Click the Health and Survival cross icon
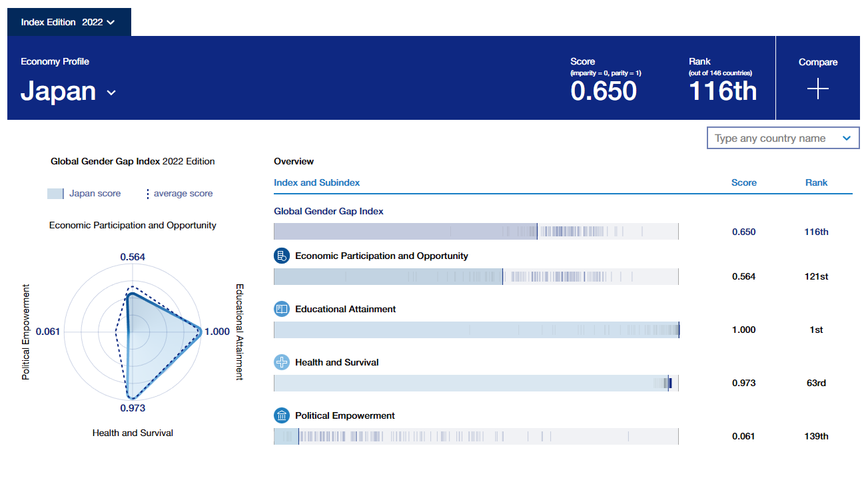The image size is (868, 480). [282, 362]
